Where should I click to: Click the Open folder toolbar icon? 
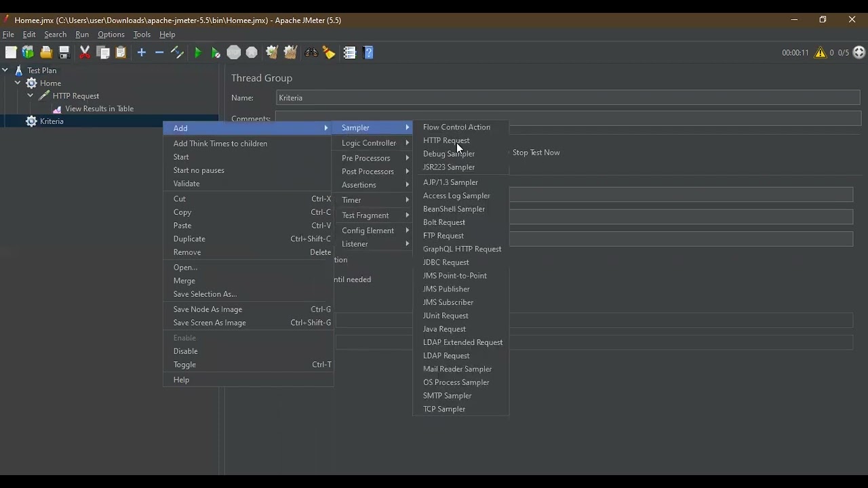(x=46, y=52)
